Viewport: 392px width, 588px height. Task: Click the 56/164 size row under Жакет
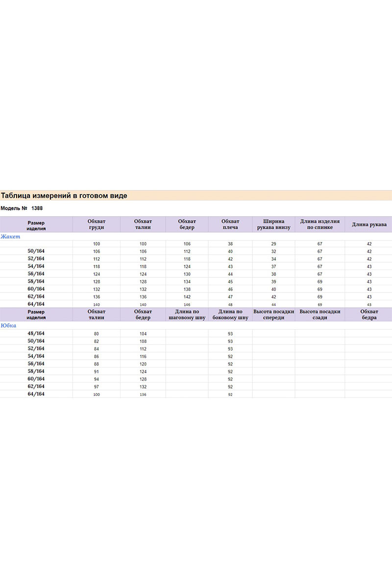tap(36, 273)
